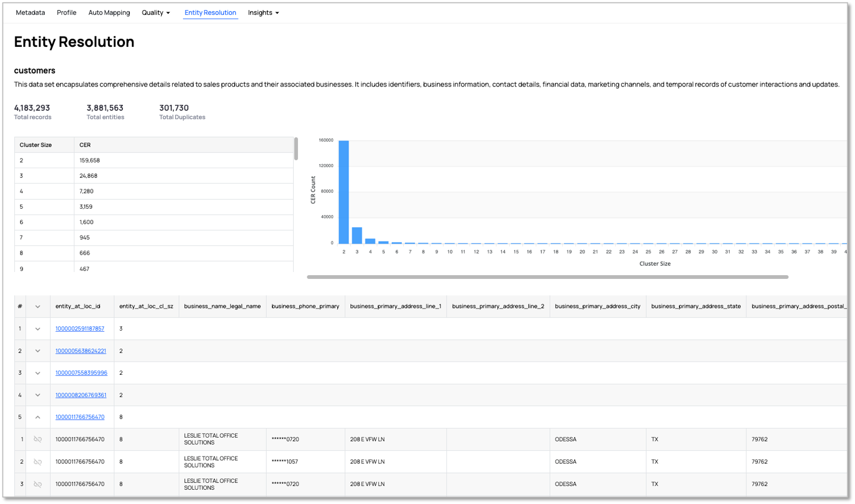Toggle the expand-all chevron in the table header
This screenshot has height=504, width=855.
coord(37,306)
